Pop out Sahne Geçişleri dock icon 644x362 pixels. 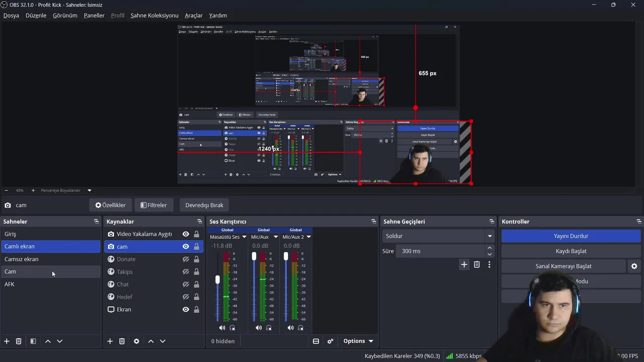(492, 221)
